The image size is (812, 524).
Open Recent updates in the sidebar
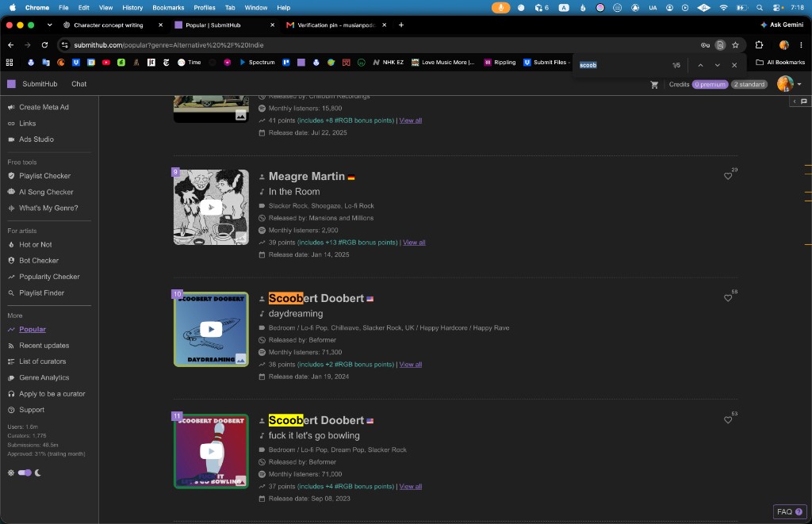(x=44, y=346)
